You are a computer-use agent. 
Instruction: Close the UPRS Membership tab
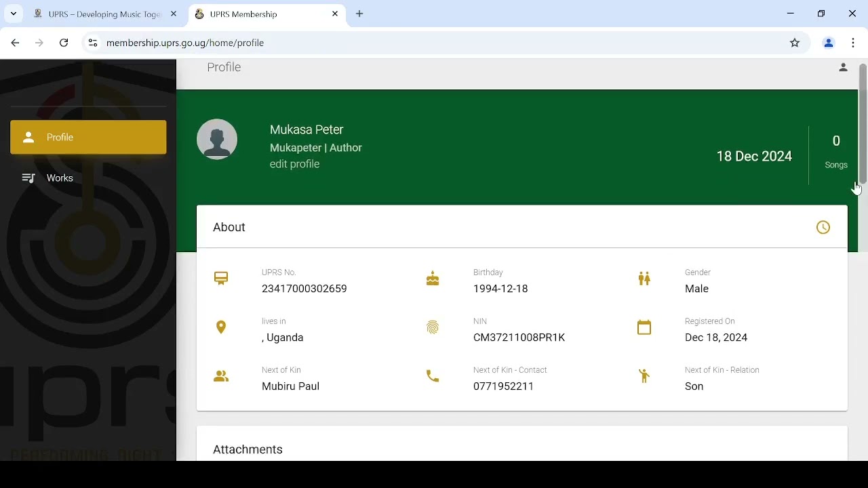pos(335,14)
